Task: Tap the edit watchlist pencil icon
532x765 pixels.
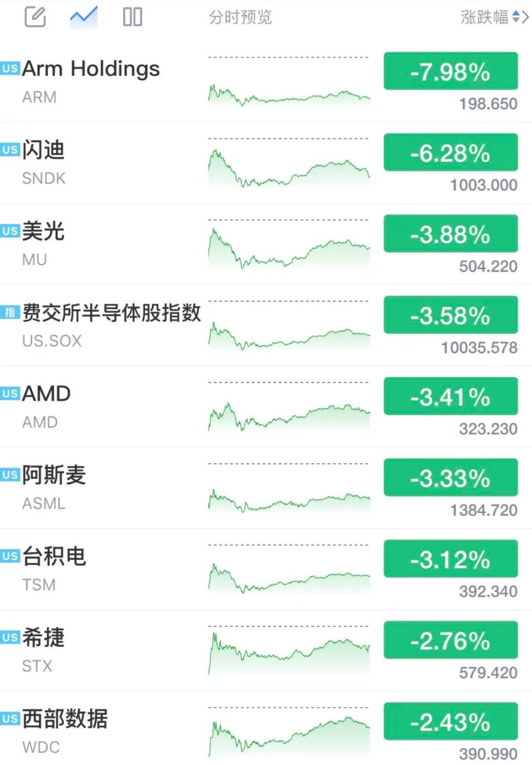Action: 35,17
